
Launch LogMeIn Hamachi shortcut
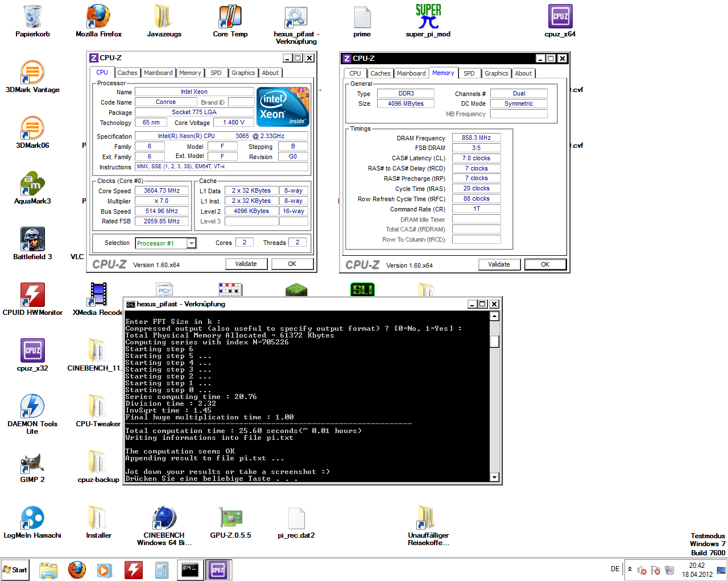32,522
